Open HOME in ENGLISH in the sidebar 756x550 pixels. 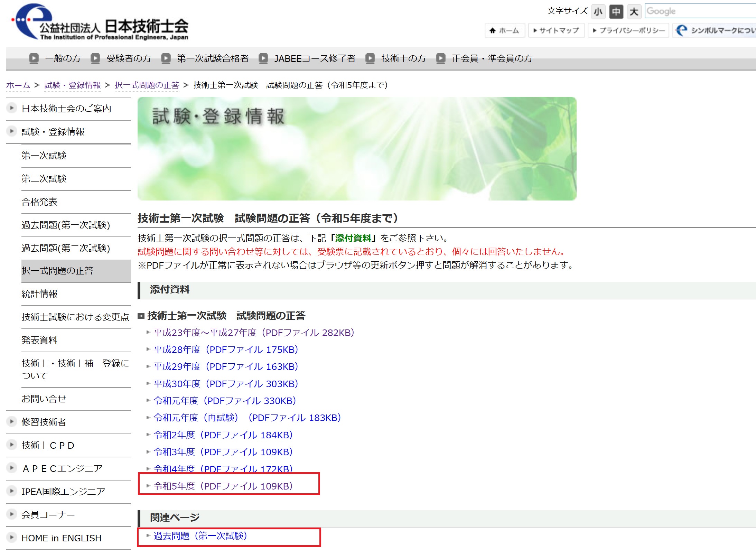(62, 538)
